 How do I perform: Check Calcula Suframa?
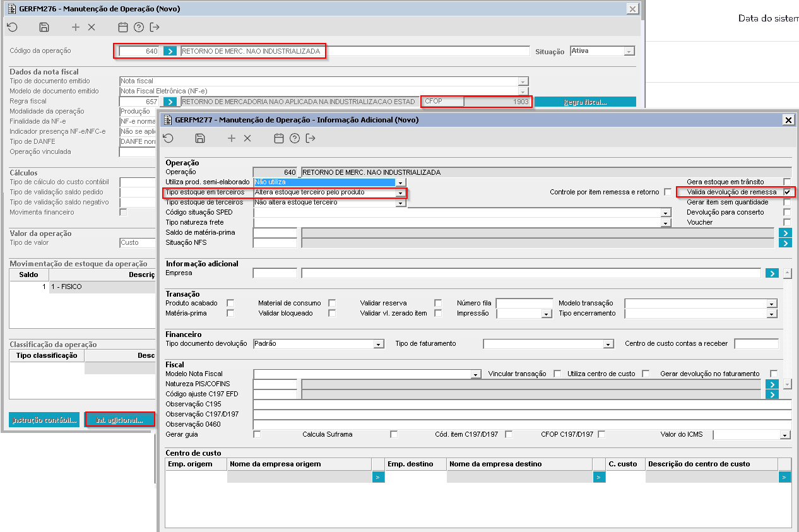[x=394, y=434]
